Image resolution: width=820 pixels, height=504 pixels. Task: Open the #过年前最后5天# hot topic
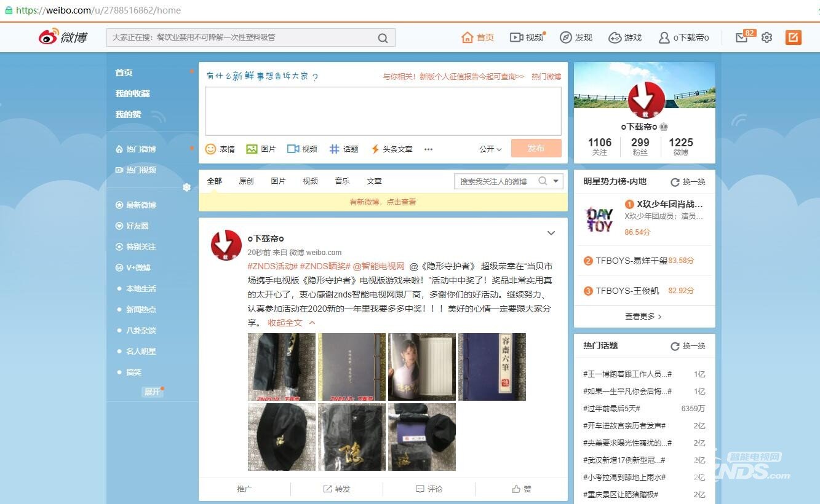click(x=611, y=409)
